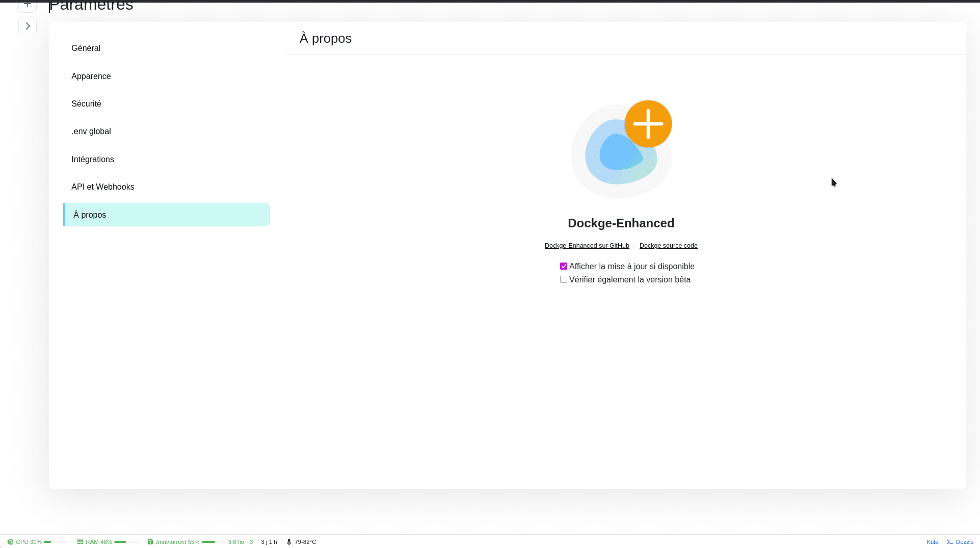Click the CPU 30% status text

pos(29,542)
